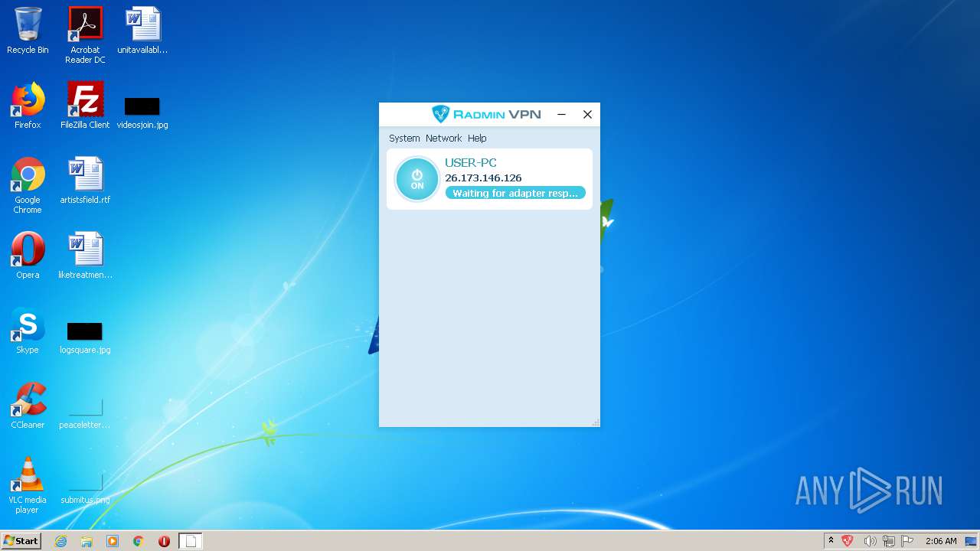Select the Skype desktop shortcut
The height and width of the screenshot is (551, 980).
pyautogui.click(x=28, y=331)
